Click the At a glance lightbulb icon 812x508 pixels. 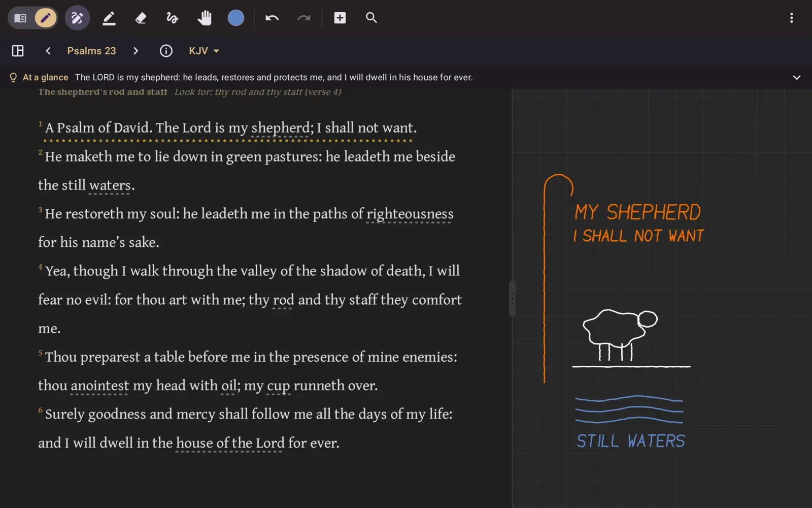pos(13,78)
